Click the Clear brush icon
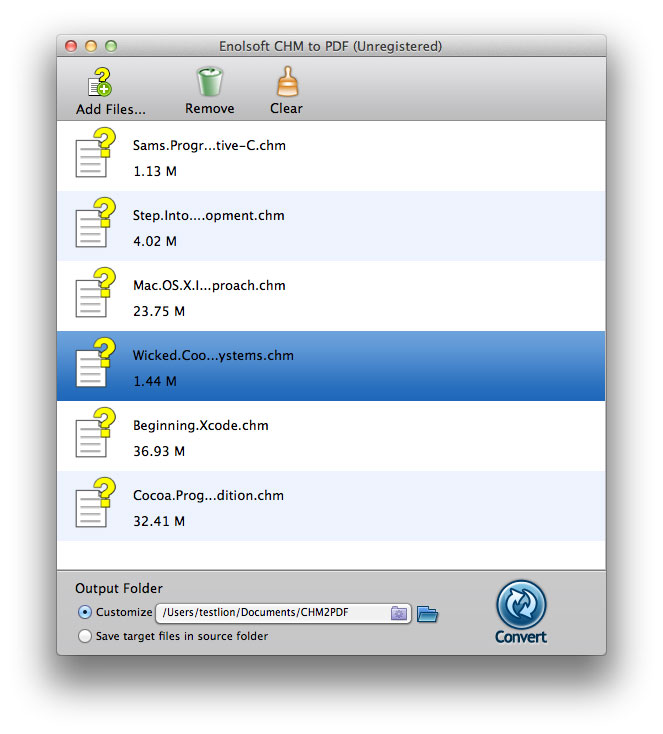The width and height of the screenshot is (663, 734). click(x=287, y=81)
